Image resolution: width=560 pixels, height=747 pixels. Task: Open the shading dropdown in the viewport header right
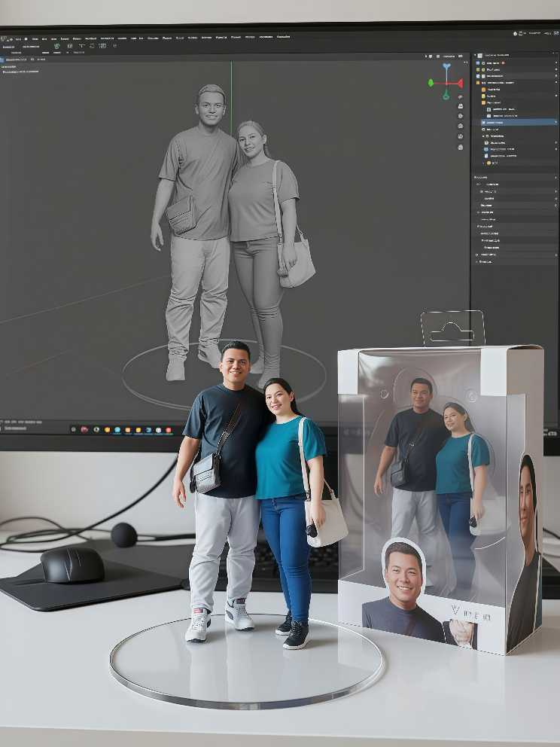click(x=449, y=56)
